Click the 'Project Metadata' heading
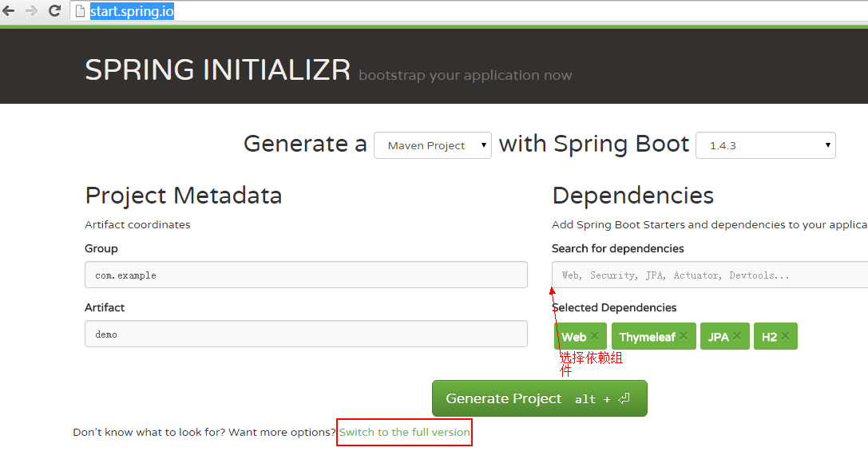The height and width of the screenshot is (459, 868). tap(183, 196)
